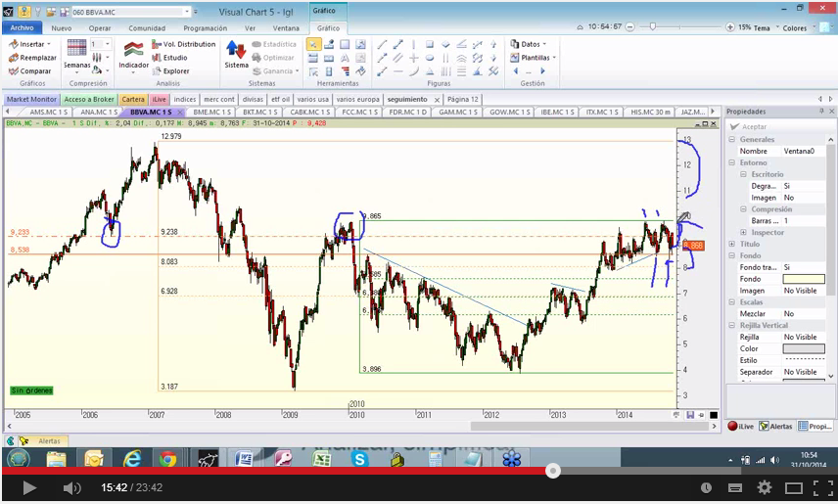Click the Aceptar button in Propiedades
Image resolution: width=838 pixels, height=504 pixels.
coord(748,126)
